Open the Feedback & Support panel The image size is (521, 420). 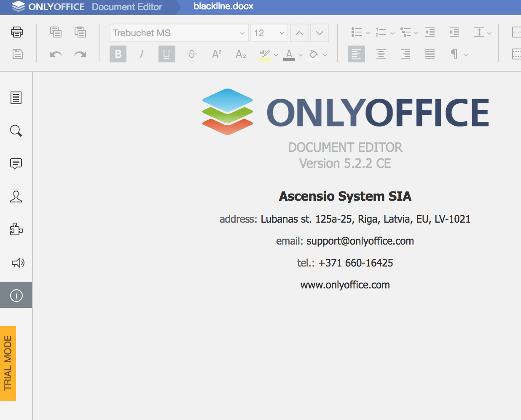click(16, 262)
